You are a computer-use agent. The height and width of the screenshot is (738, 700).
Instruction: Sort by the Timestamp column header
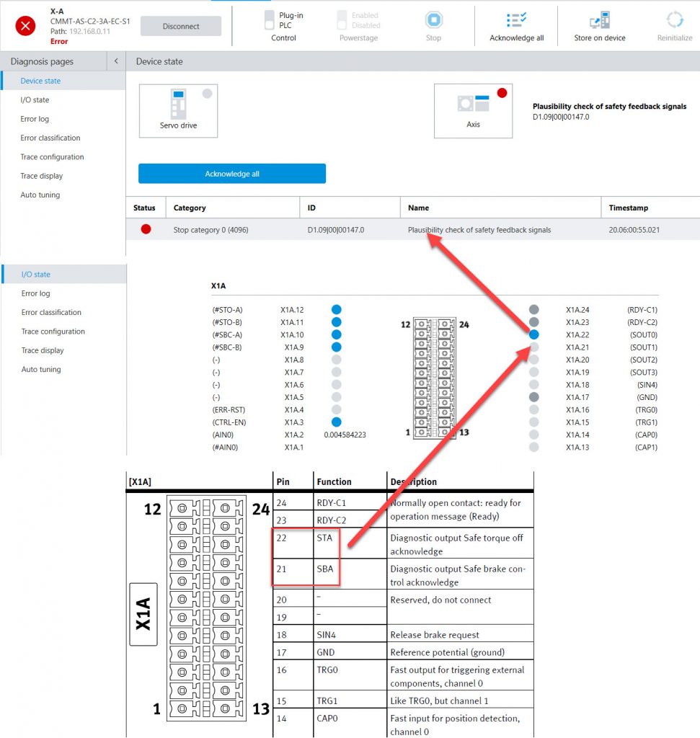650,208
